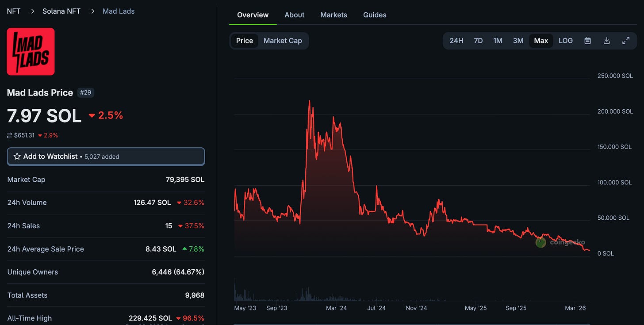Switch the chart to Price view
Viewport: 644px width, 325px height.
245,41
